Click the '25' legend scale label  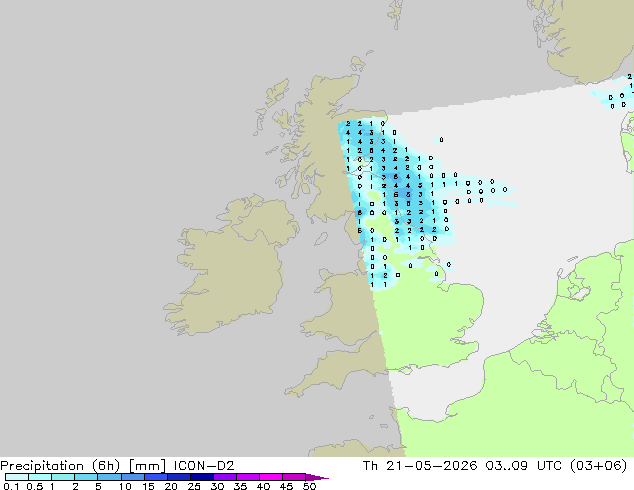(194, 486)
